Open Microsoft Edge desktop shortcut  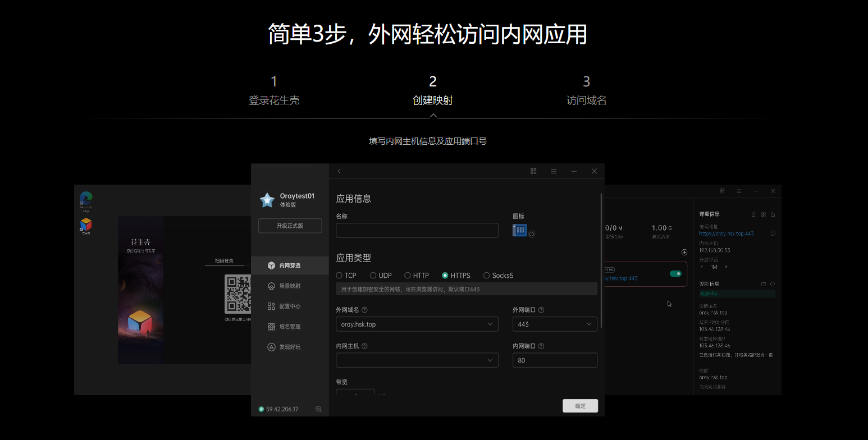(86, 202)
